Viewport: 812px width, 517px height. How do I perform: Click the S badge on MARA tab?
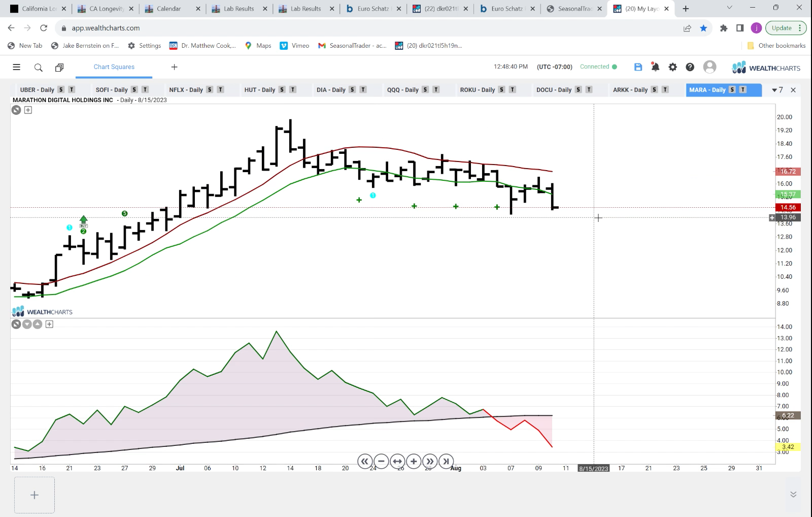coord(732,89)
